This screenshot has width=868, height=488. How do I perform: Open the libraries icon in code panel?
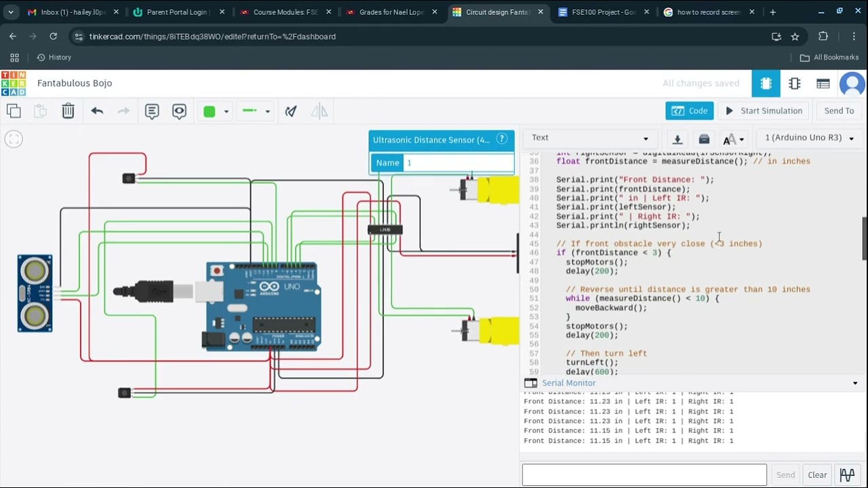[x=704, y=139]
